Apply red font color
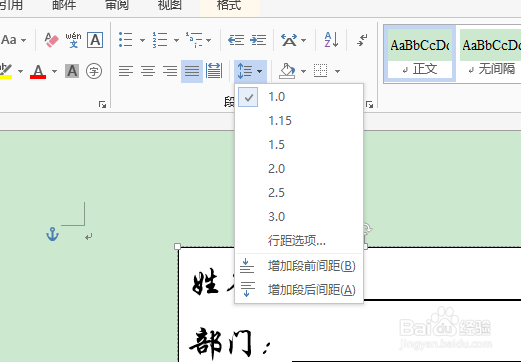The image size is (521, 362). (x=38, y=71)
